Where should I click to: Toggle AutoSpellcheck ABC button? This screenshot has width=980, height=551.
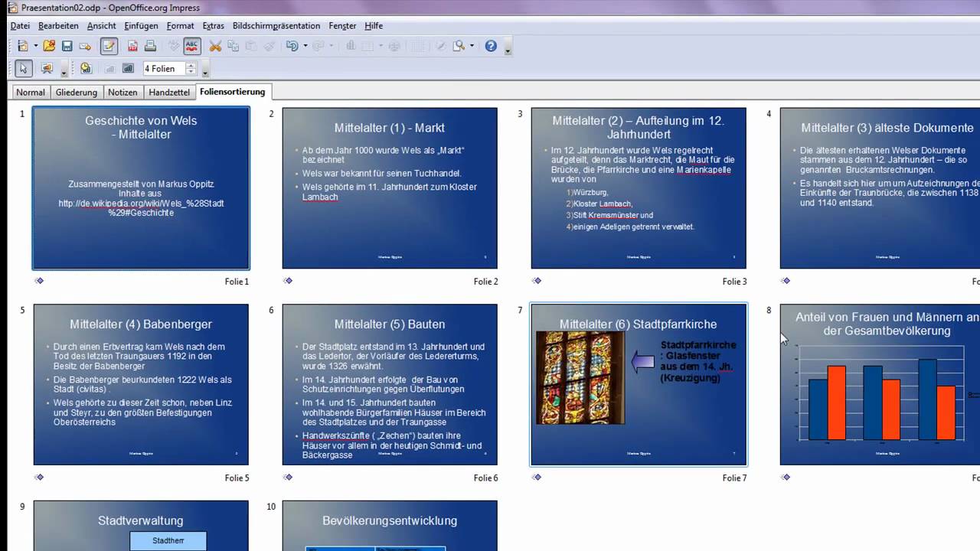[192, 46]
